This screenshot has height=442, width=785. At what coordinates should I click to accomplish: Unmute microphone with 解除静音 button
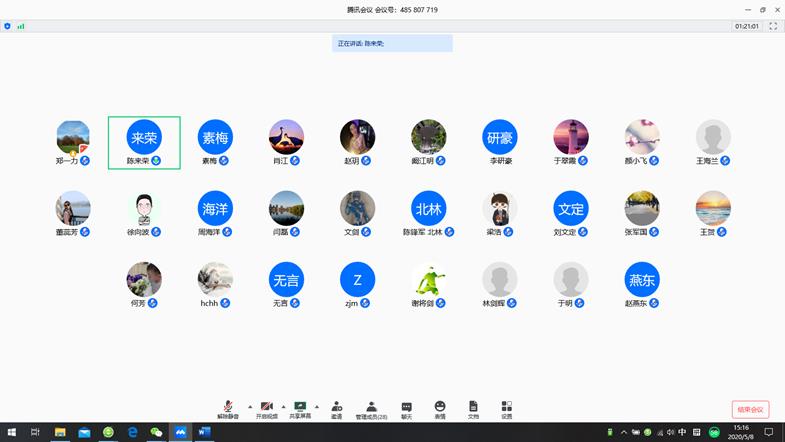[227, 408]
